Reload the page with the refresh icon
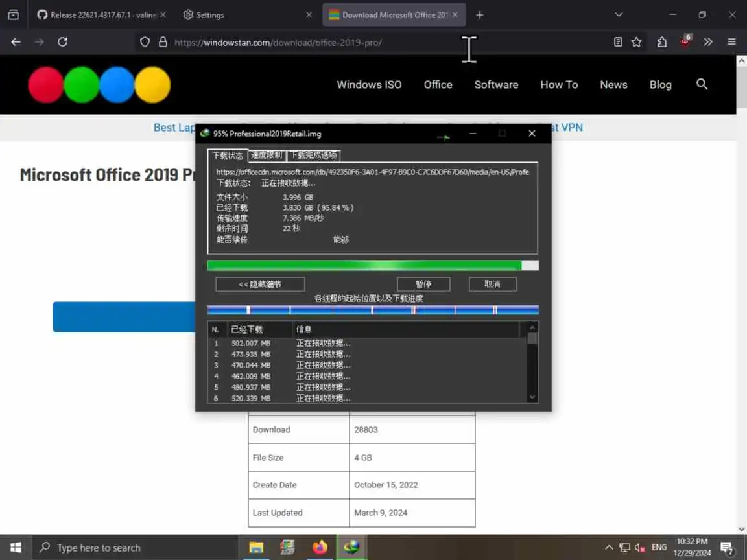 point(62,42)
